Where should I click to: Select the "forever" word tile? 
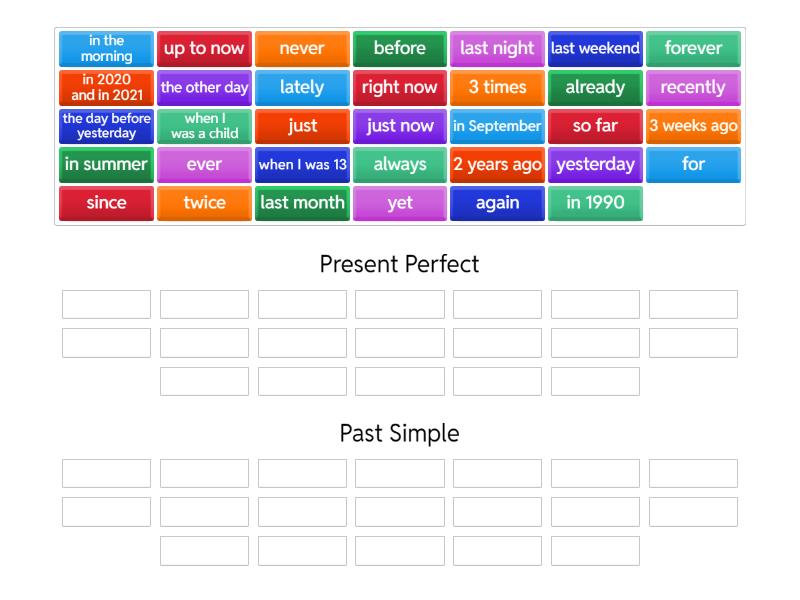693,48
